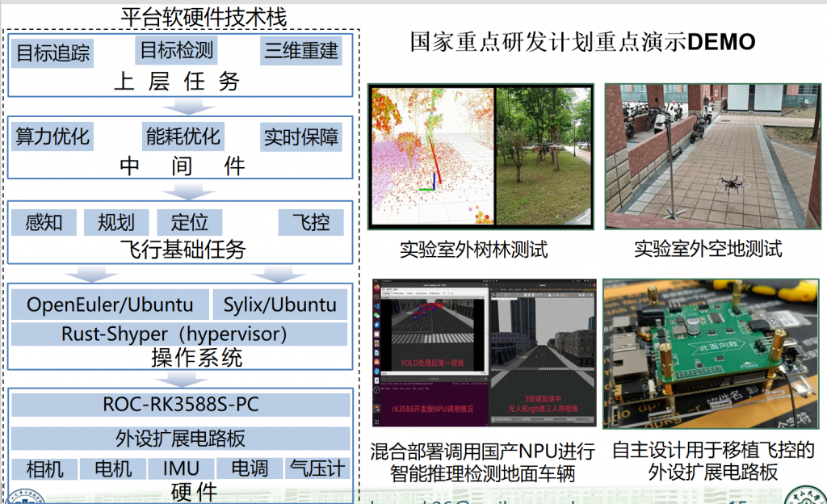The width and height of the screenshot is (827, 504).
Task: Click the 目标追踪 box
Action: click(53, 53)
